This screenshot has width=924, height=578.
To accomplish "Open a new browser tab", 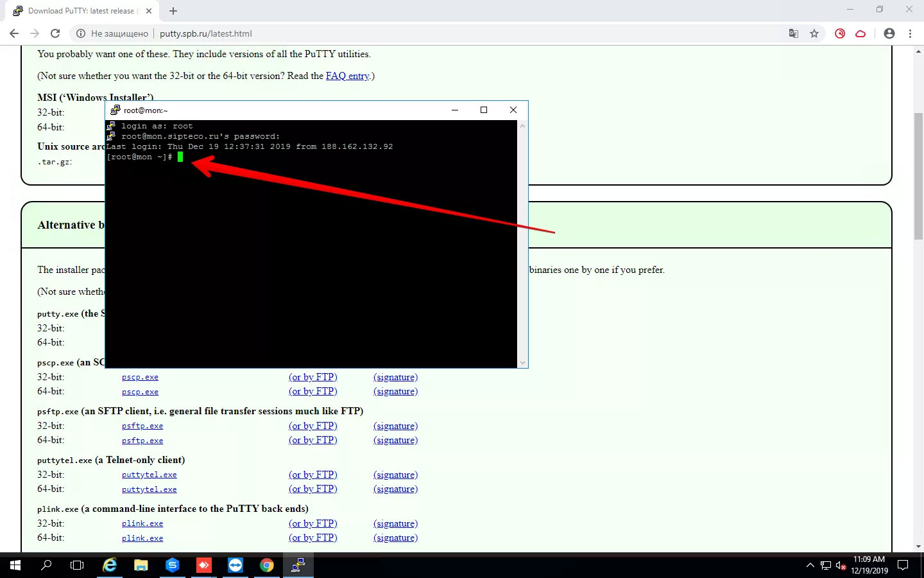I will tap(173, 11).
